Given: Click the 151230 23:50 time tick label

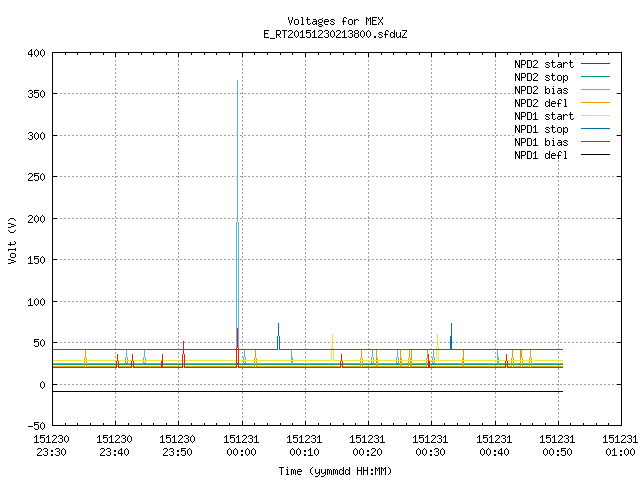Looking at the screenshot, I should [177, 446].
